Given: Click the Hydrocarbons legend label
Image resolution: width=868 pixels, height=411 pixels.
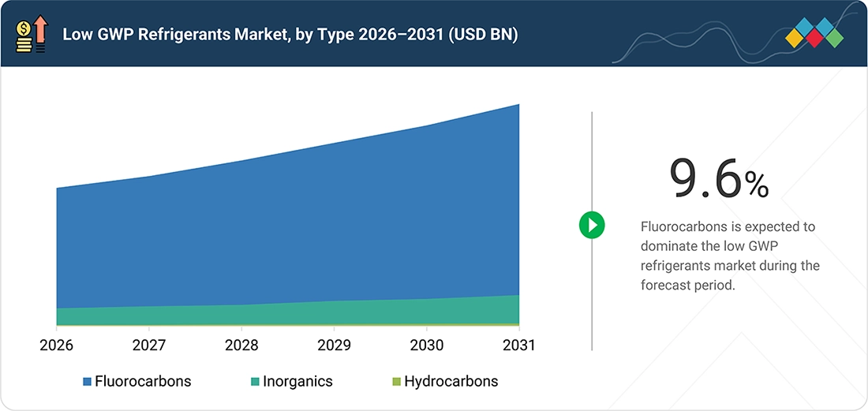Looking at the screenshot, I should coord(451,381).
